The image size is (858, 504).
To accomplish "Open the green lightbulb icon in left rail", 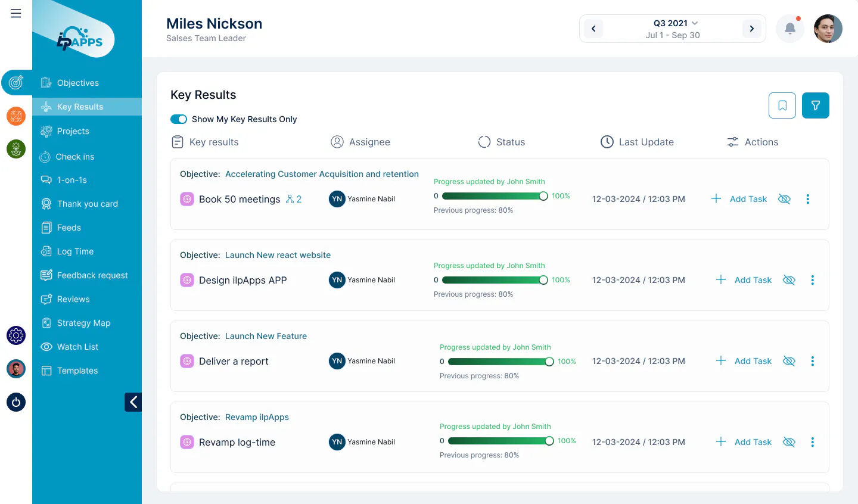I will coord(16,149).
